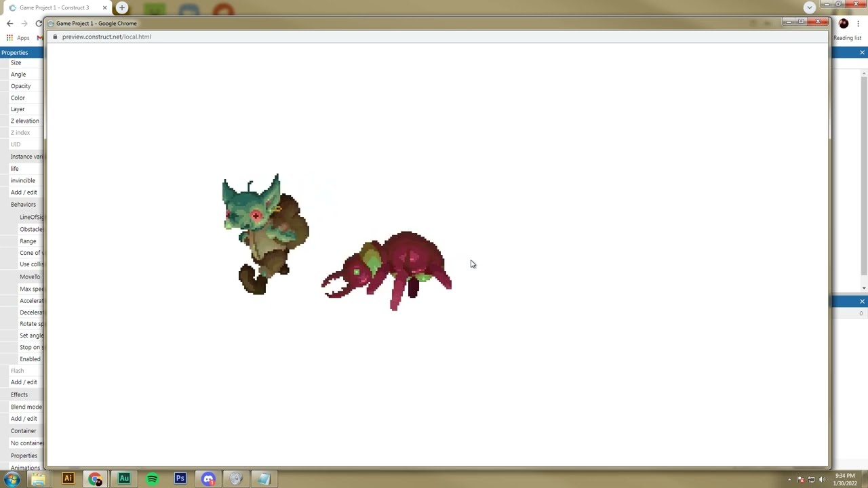Select the Opacity property row

pos(23,86)
